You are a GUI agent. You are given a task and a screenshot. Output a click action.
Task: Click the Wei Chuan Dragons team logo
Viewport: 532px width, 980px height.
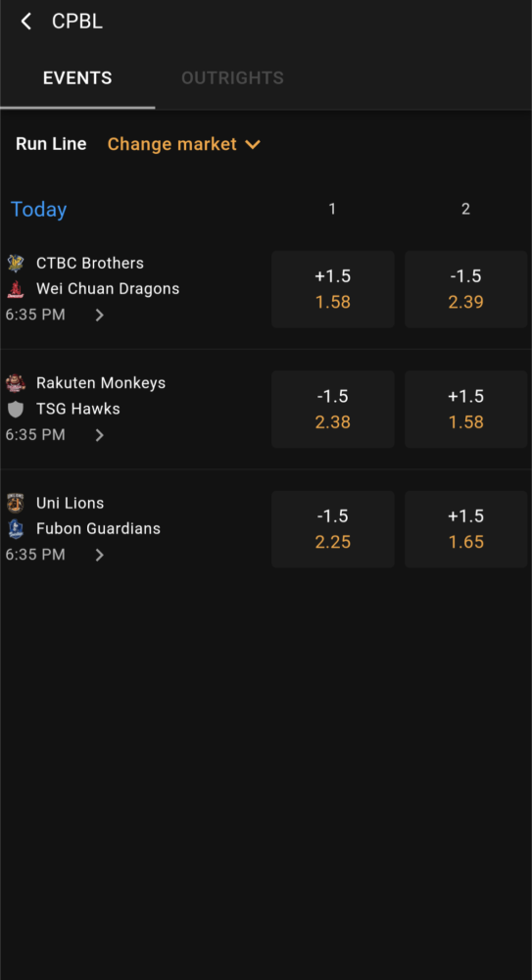16,289
